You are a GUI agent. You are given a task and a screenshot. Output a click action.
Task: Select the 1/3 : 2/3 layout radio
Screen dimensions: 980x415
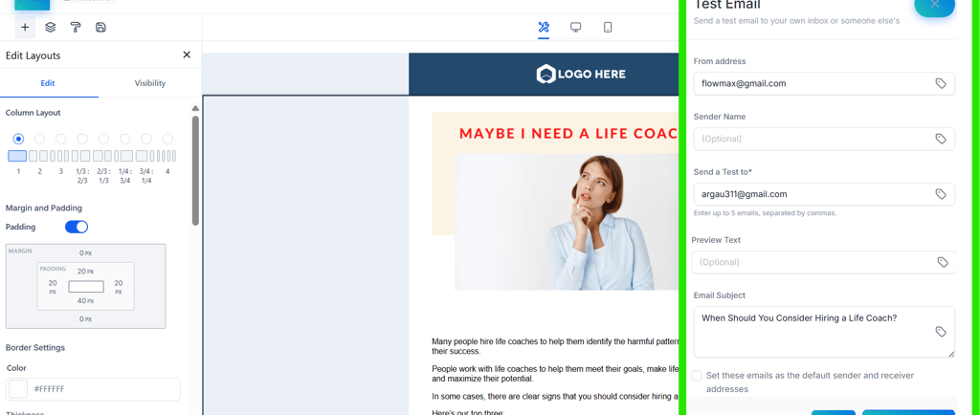click(82, 139)
